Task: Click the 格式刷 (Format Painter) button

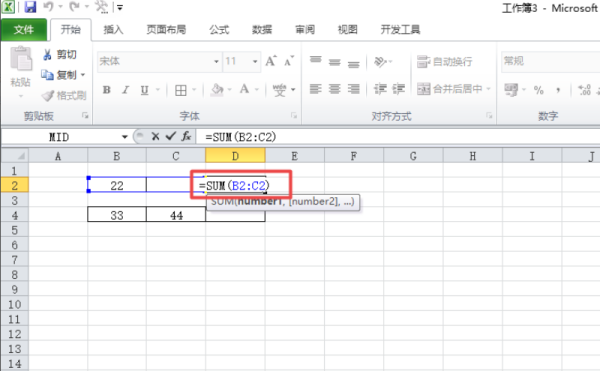Action: pyautogui.click(x=64, y=95)
